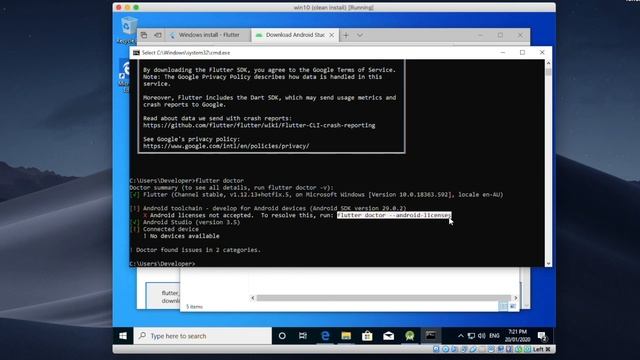Click Explorer horizontal scrollbar right arrow
Screen dimensions: 640x360
[516, 298]
